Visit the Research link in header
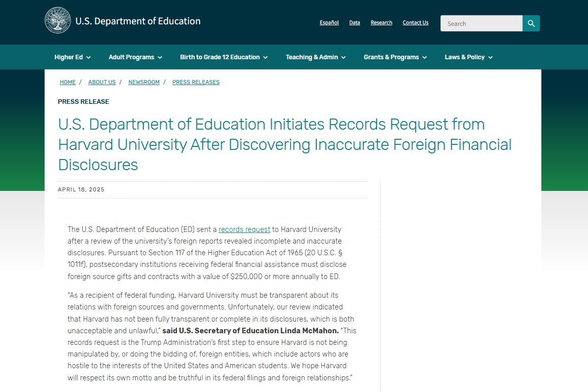Image resolution: width=588 pixels, height=392 pixels. pyautogui.click(x=381, y=22)
